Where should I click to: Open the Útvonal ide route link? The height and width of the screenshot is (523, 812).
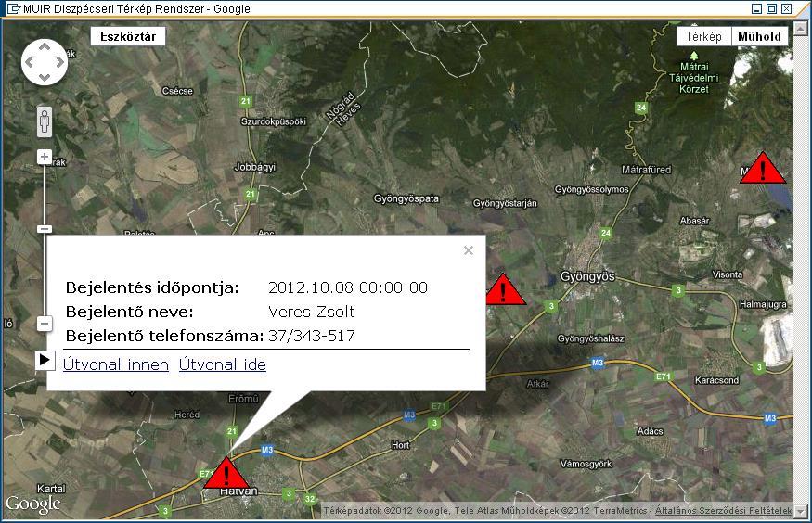tap(223, 364)
